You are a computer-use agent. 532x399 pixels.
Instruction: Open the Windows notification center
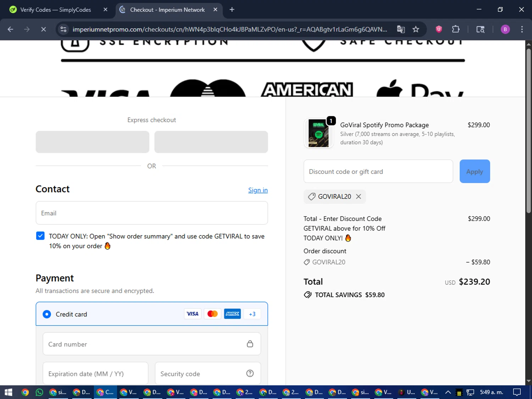pos(517,392)
